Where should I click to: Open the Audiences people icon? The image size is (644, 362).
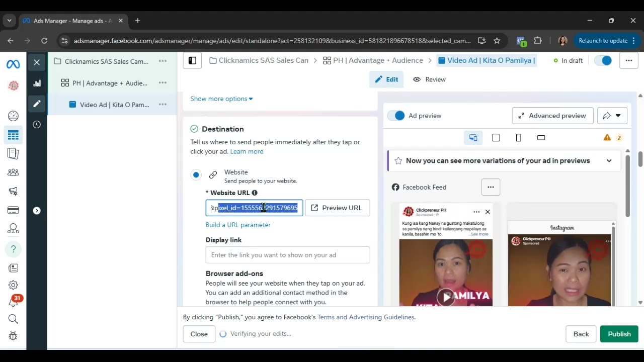13,172
